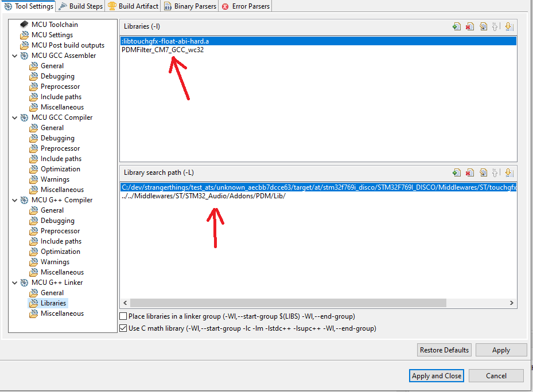The height and width of the screenshot is (392, 533).
Task: Open the edit icon on the search path toolbar
Action: pyautogui.click(x=483, y=173)
